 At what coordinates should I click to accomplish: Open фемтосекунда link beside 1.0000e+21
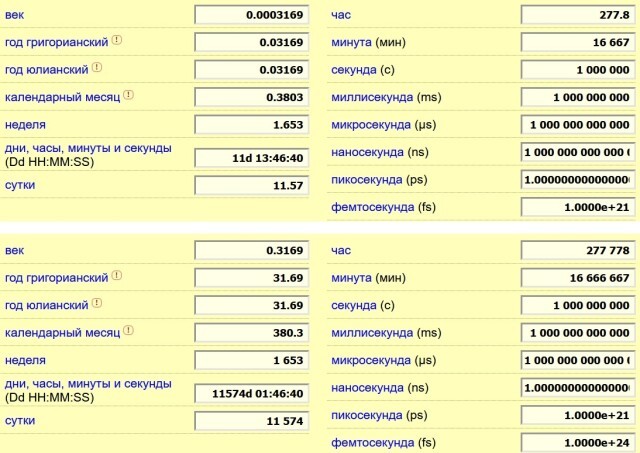[x=373, y=207]
